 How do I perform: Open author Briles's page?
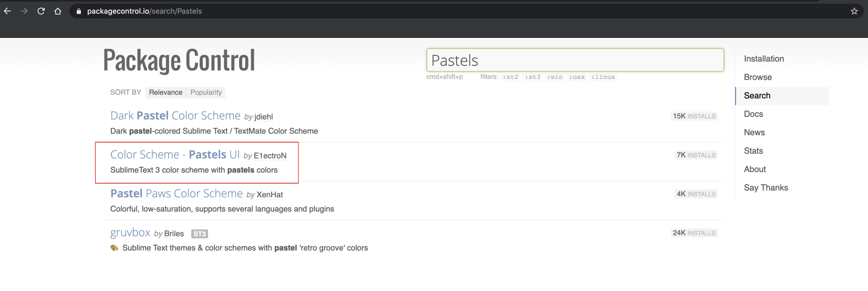coord(174,234)
